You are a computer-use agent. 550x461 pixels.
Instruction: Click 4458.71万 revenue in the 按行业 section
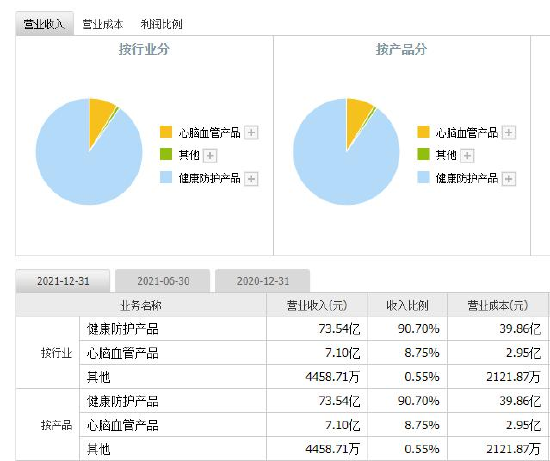click(x=333, y=377)
